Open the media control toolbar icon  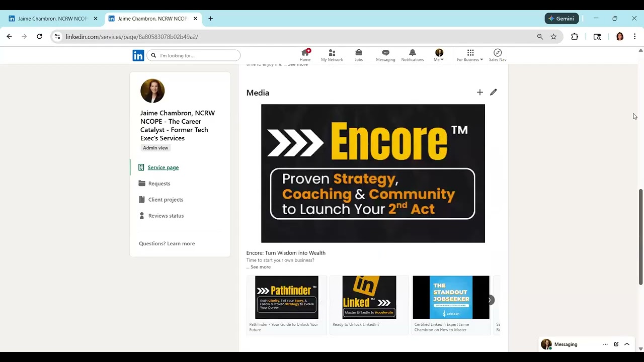[x=597, y=37]
